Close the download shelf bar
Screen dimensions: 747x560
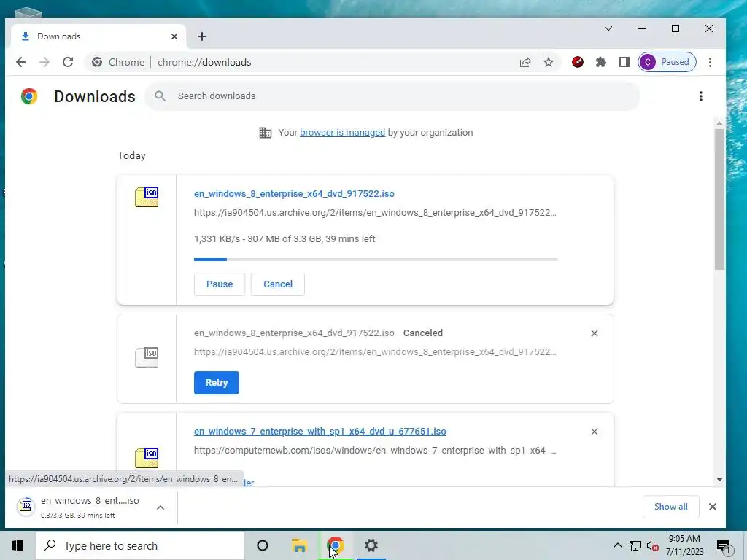(712, 507)
